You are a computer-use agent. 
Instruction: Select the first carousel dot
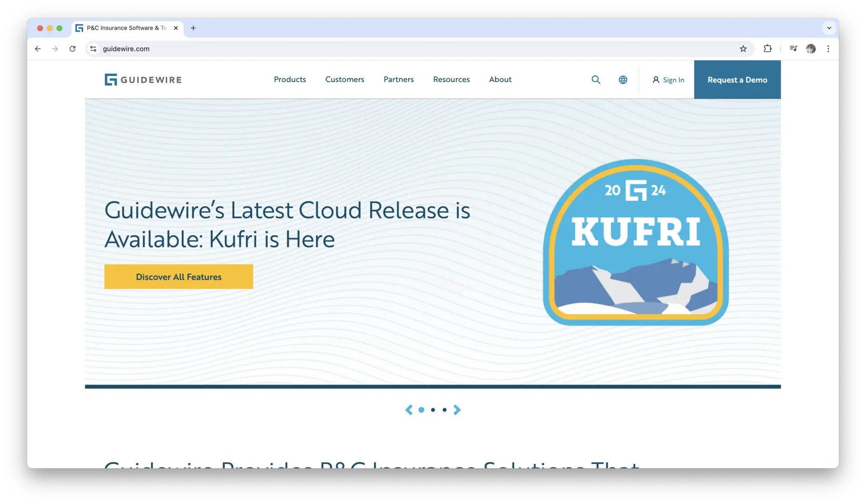pos(421,410)
